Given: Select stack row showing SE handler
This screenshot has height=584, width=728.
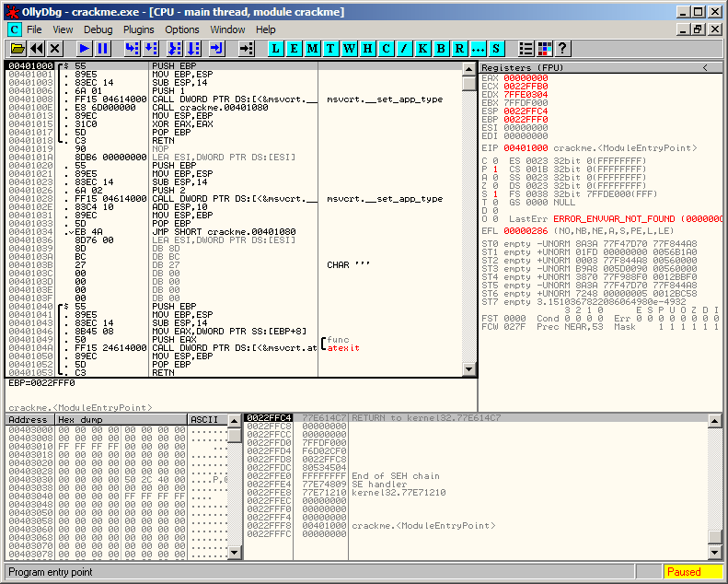Looking at the screenshot, I should [477, 485].
